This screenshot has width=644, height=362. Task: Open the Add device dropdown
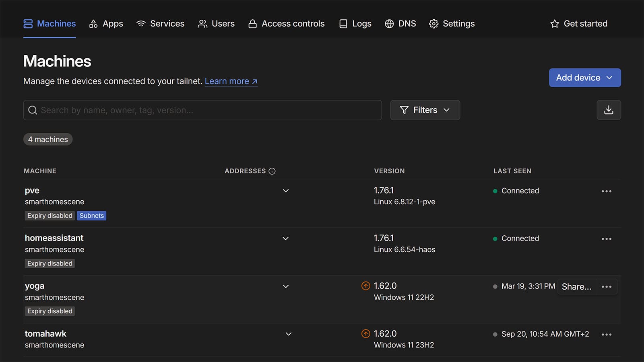click(584, 78)
